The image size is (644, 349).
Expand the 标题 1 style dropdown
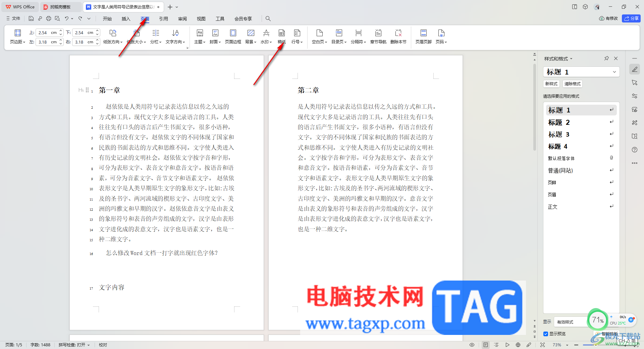[x=614, y=72]
